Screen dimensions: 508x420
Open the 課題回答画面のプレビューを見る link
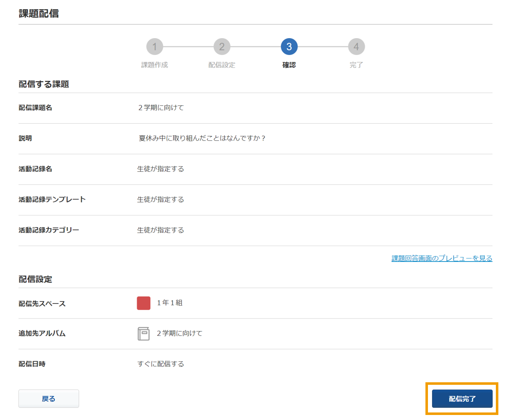click(441, 258)
